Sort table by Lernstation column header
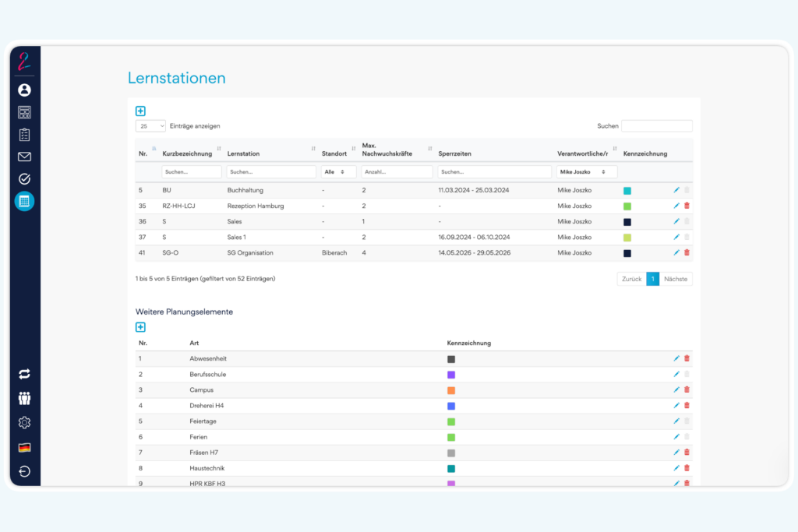The image size is (798, 532). pyautogui.click(x=270, y=153)
